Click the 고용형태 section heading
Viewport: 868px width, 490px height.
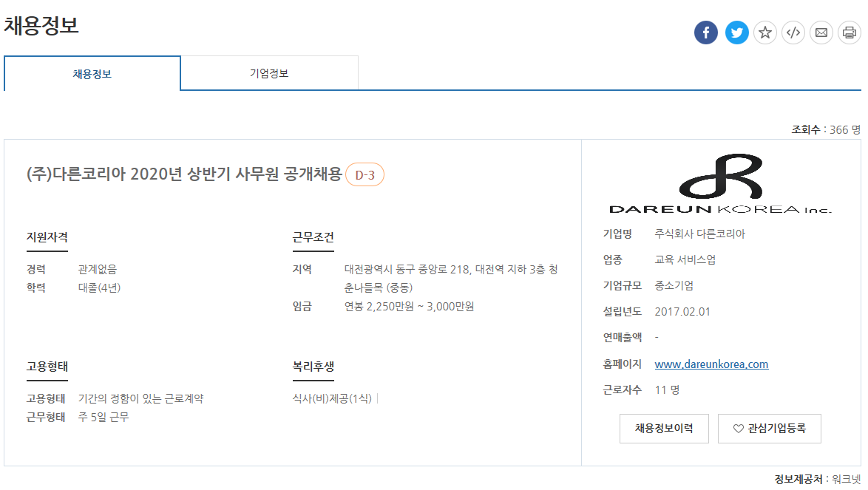(47, 367)
